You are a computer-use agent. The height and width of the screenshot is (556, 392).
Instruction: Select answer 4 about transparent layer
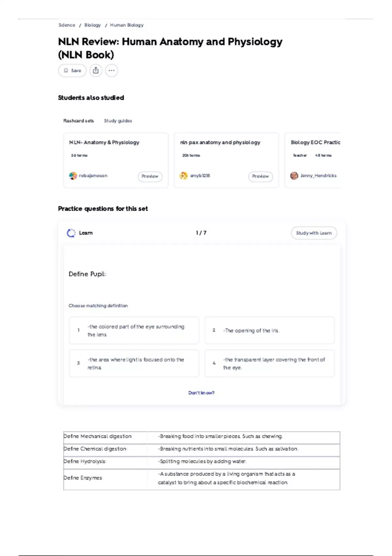[x=269, y=363]
